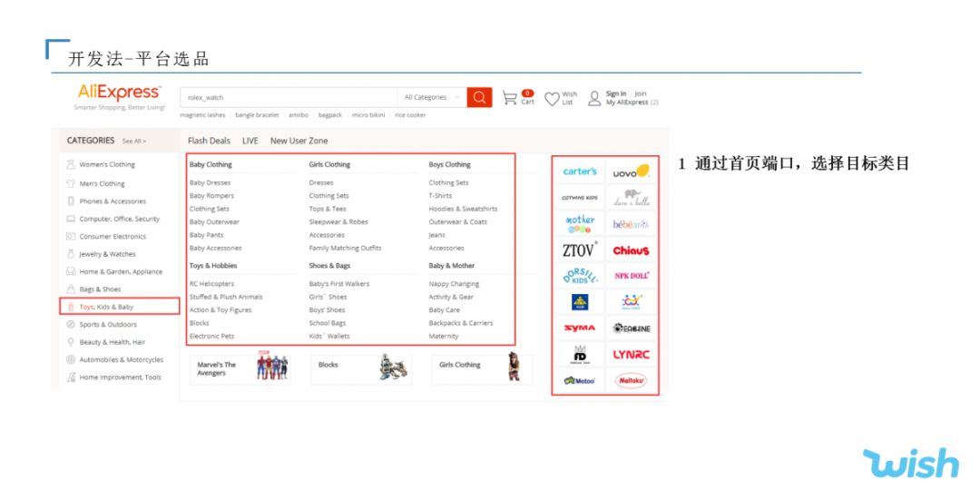
Task: Open the Flash Deals tab
Action: click(x=209, y=141)
